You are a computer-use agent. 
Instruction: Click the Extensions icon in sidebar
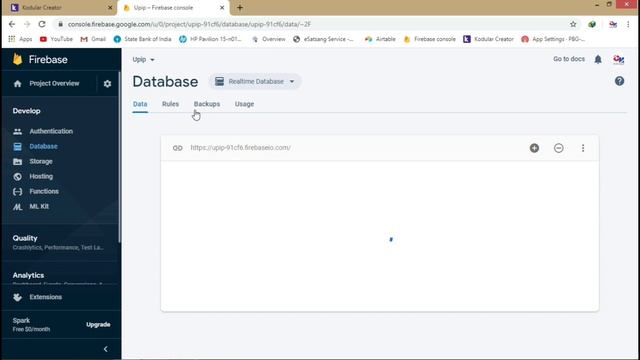18,297
